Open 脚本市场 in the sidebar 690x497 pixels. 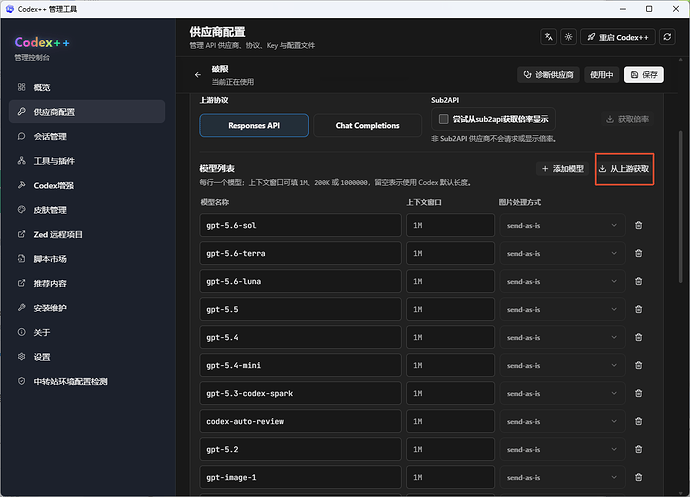pyautogui.click(x=87, y=259)
